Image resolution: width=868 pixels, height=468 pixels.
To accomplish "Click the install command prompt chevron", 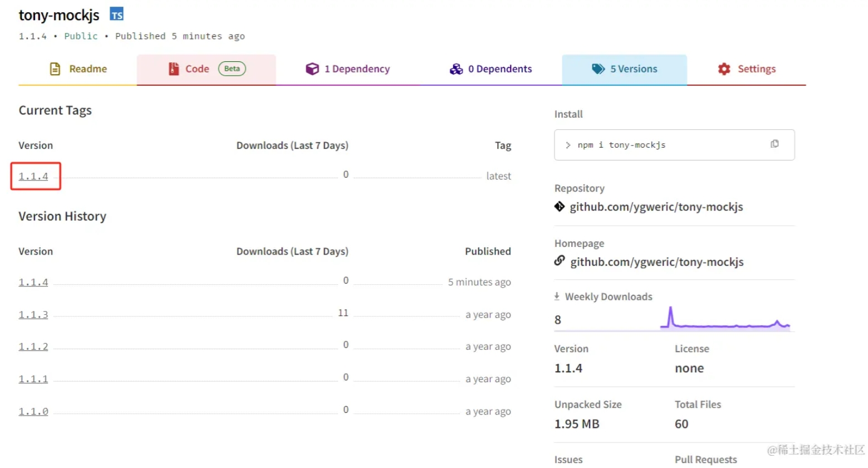I will pos(568,145).
